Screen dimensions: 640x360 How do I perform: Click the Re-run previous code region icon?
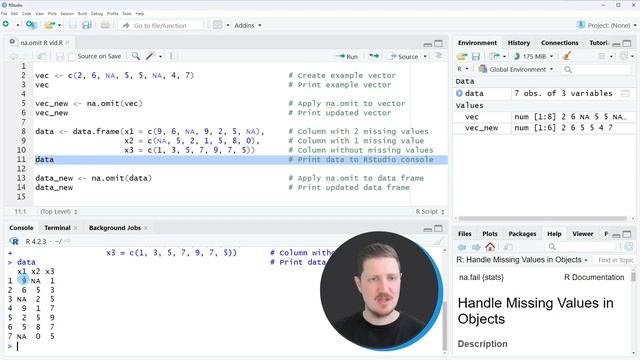tap(373, 56)
